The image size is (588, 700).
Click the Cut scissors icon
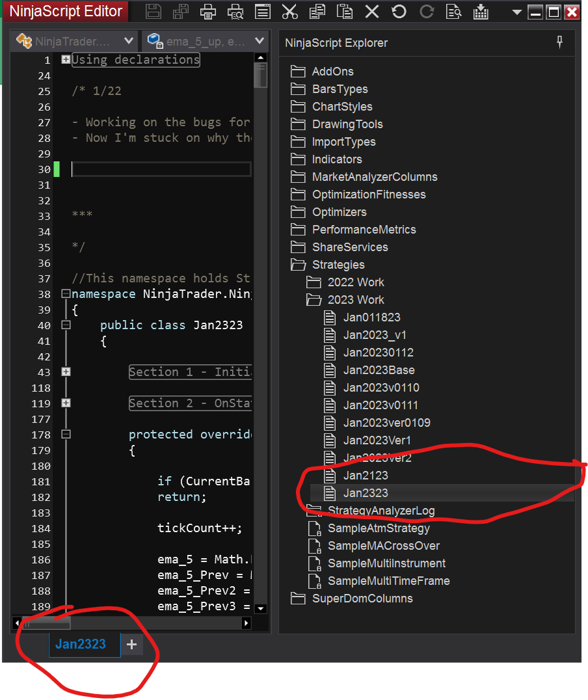coord(289,11)
